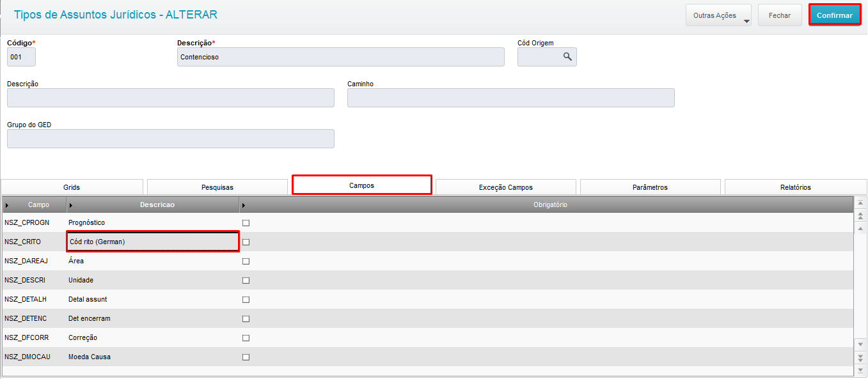This screenshot has width=868, height=379.
Task: Jump to first record in grid scrollbar
Action: [860, 203]
